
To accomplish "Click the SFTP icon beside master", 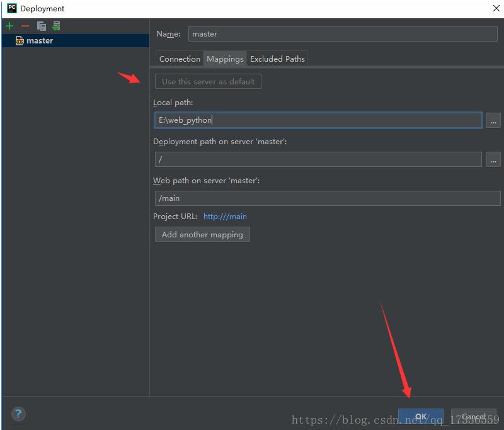I will [x=20, y=41].
